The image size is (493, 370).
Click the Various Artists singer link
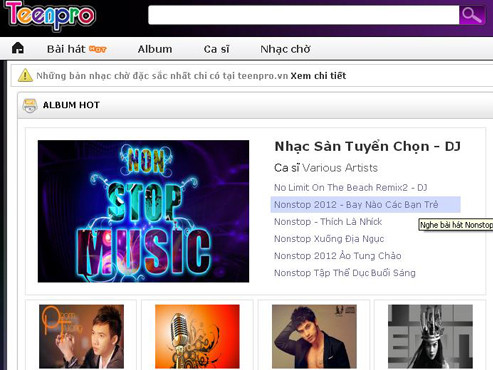click(340, 168)
